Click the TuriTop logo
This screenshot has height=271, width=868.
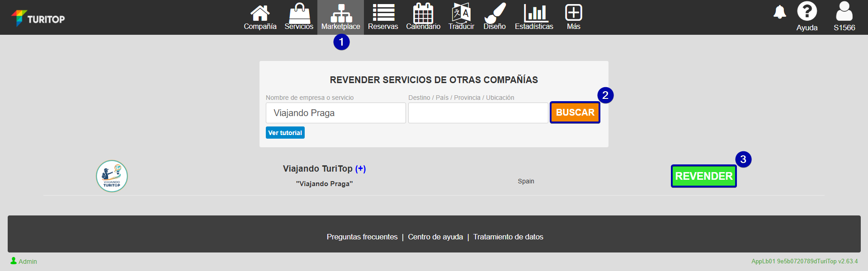pyautogui.click(x=38, y=18)
